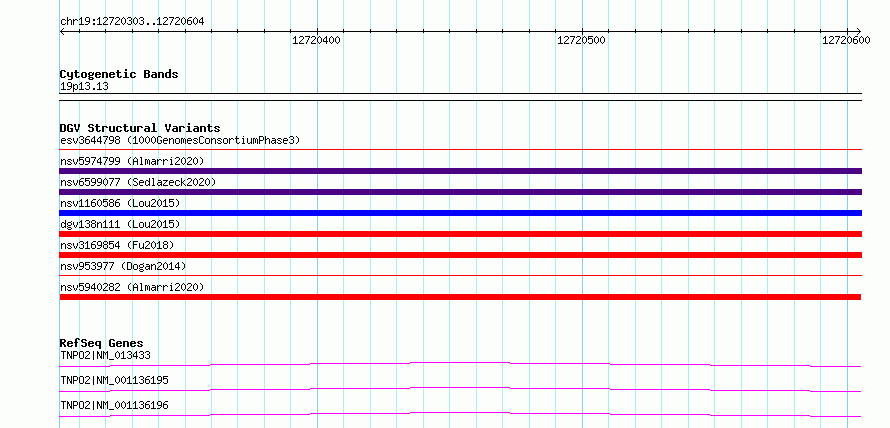Click the 12720400 ruler position label
The width and height of the screenshot is (890, 428).
pos(316,40)
